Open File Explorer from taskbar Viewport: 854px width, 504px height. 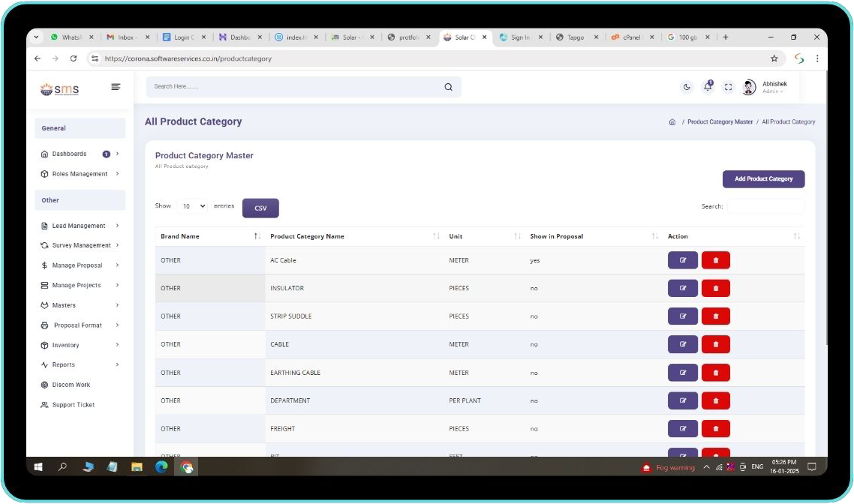pyautogui.click(x=137, y=467)
